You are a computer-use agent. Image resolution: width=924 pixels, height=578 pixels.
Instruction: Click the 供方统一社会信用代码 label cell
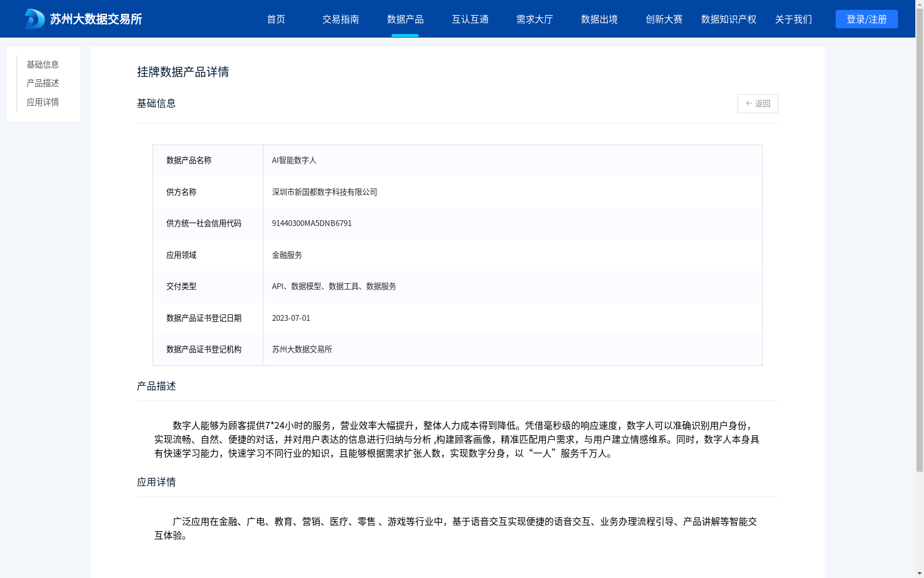pyautogui.click(x=208, y=224)
